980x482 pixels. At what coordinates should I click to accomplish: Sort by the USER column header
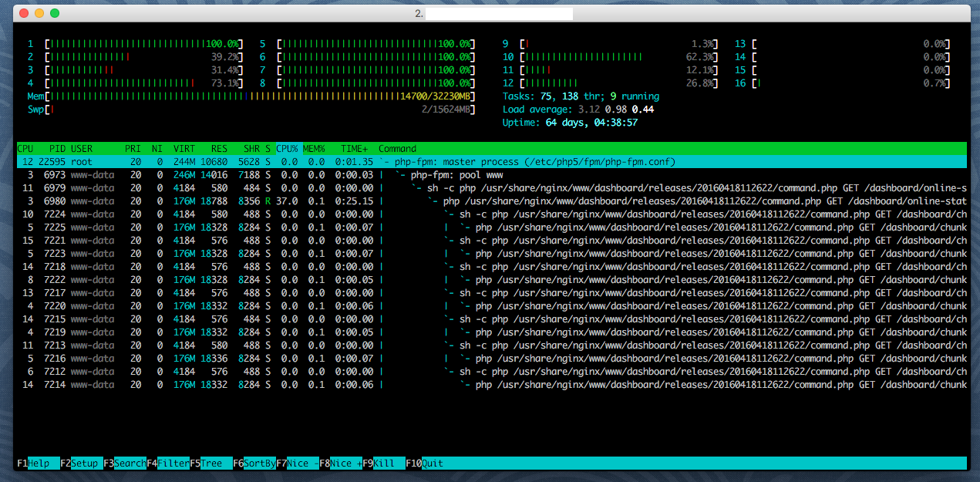click(82, 149)
